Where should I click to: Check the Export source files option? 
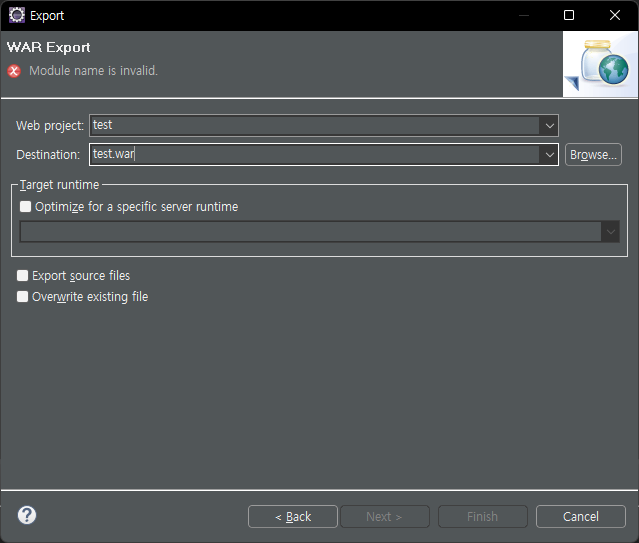(x=22, y=276)
